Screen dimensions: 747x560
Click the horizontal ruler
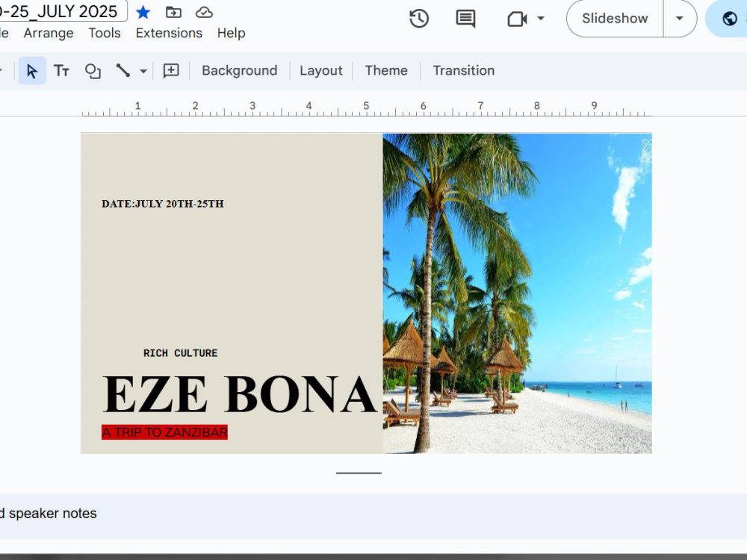(366, 108)
